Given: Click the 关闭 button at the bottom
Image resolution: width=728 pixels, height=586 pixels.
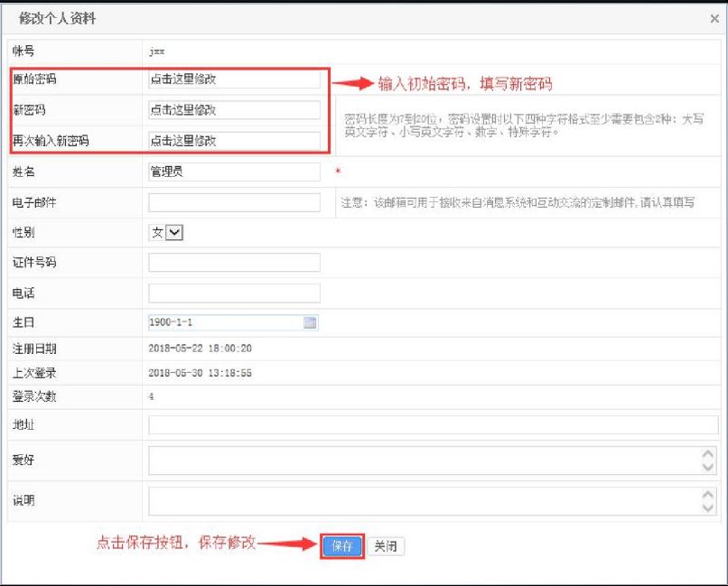Looking at the screenshot, I should 386,546.
